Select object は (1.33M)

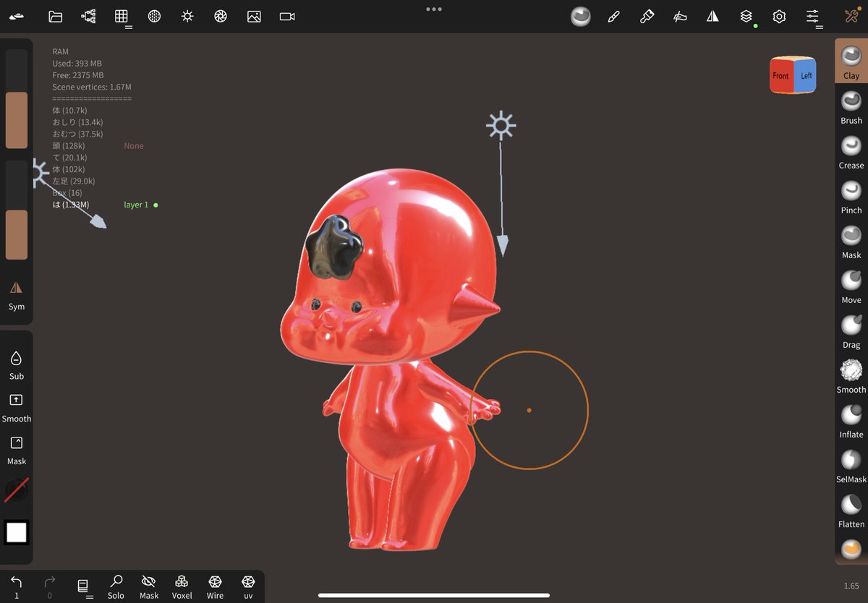[x=71, y=205]
